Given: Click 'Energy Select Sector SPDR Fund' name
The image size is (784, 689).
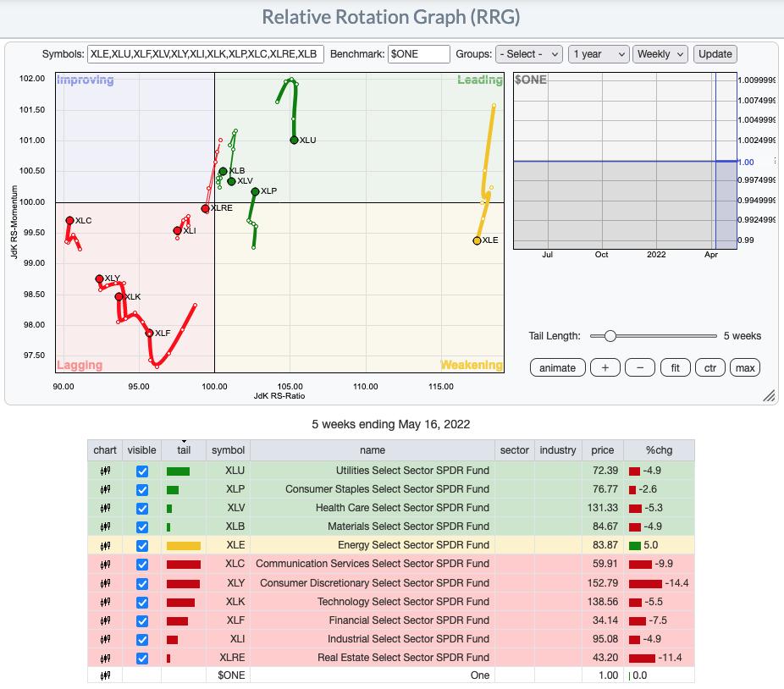Looking at the screenshot, I should point(413,545).
